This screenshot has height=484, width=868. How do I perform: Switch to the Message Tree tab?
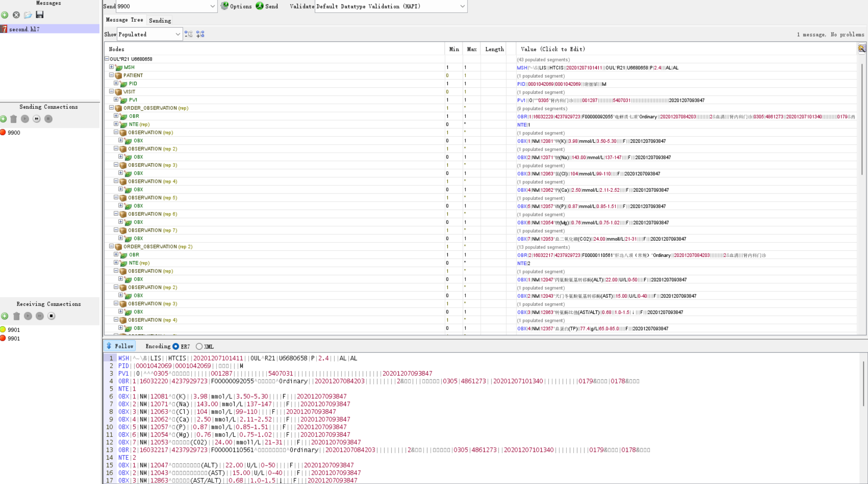[124, 20]
